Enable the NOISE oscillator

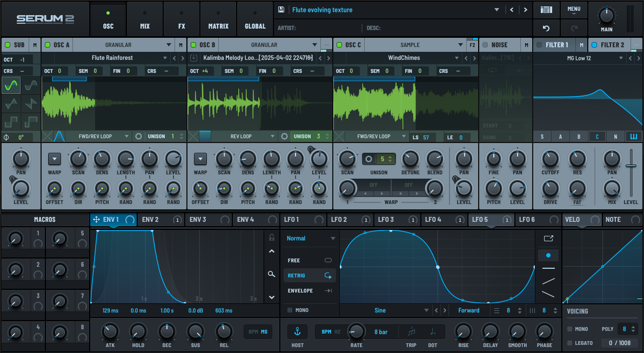[485, 45]
